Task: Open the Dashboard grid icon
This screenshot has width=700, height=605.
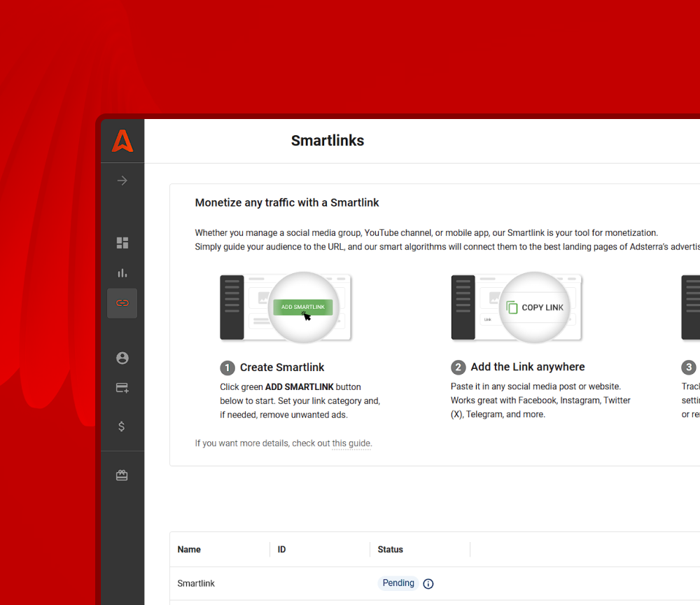Action: tap(122, 242)
